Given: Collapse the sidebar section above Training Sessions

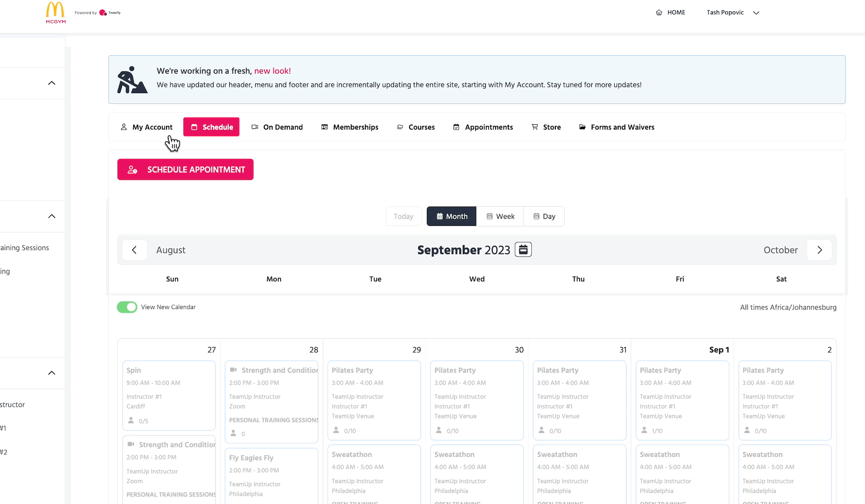Looking at the screenshot, I should pos(51,216).
